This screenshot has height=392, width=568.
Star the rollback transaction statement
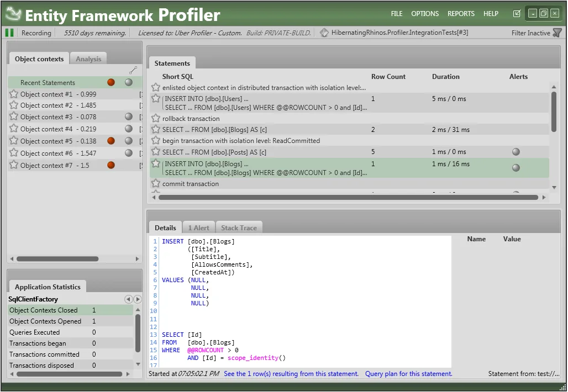pos(156,118)
